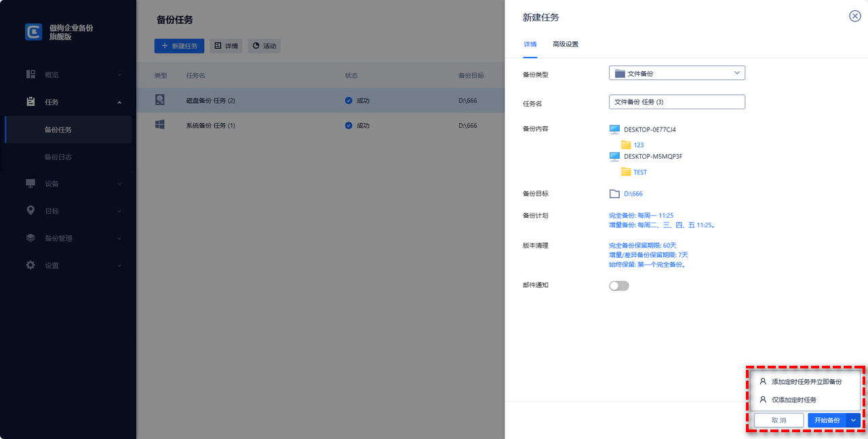
Task: Switch to the 详情 tab
Action: pyautogui.click(x=530, y=44)
